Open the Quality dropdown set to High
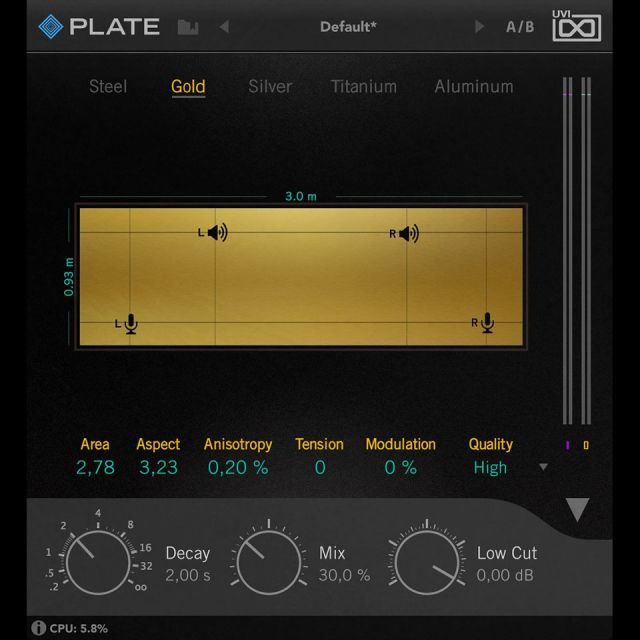Image resolution: width=640 pixels, height=640 pixels. pyautogui.click(x=490, y=467)
